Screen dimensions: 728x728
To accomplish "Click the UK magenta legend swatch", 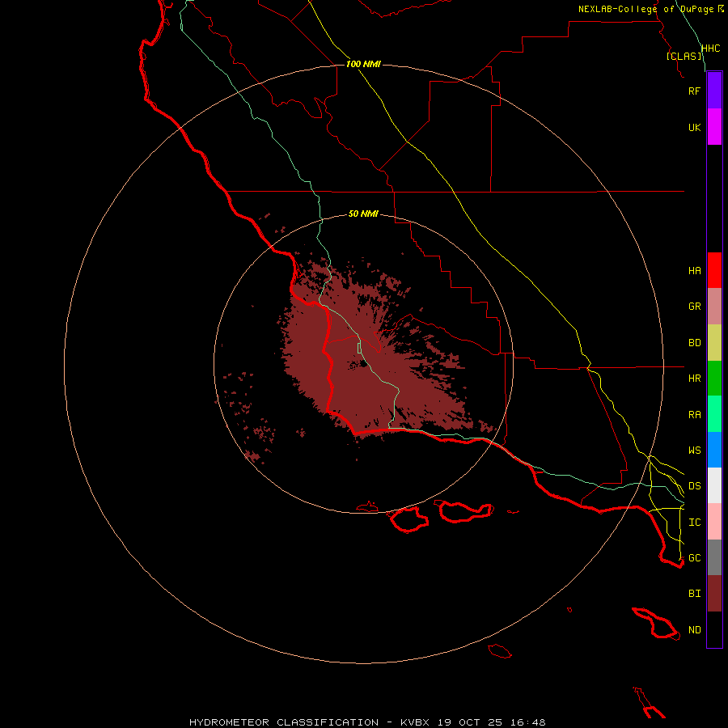I will [714, 127].
